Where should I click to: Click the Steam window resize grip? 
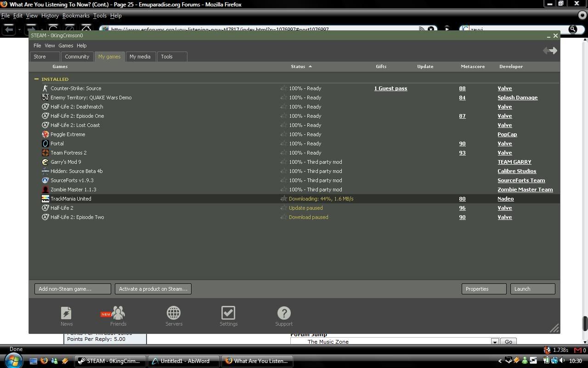[554, 328]
